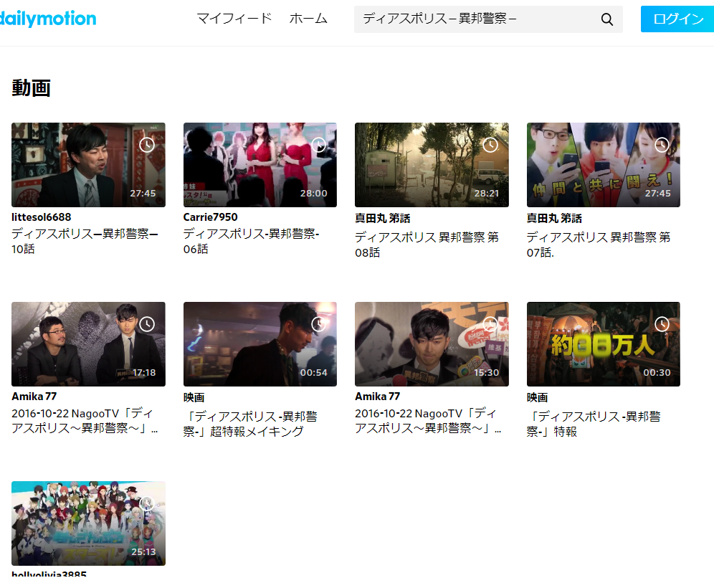Open 真田丸 第話 channel above the 第07話 title

pyautogui.click(x=554, y=219)
